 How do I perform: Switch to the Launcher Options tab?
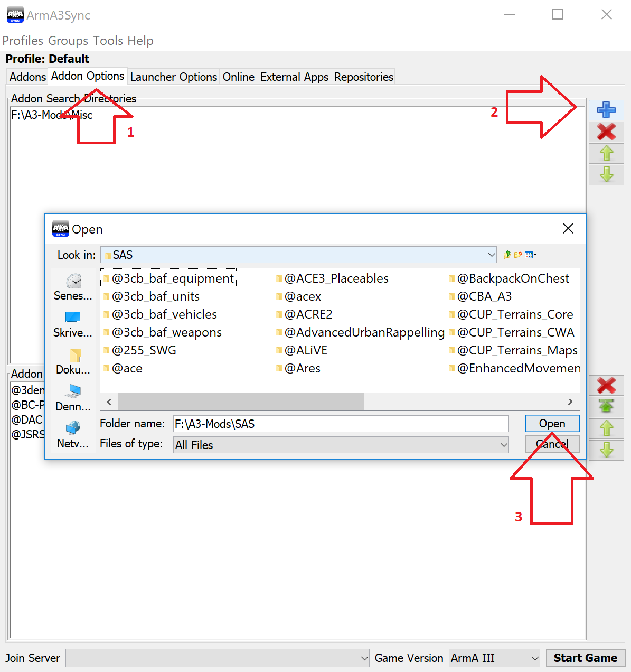pos(174,77)
